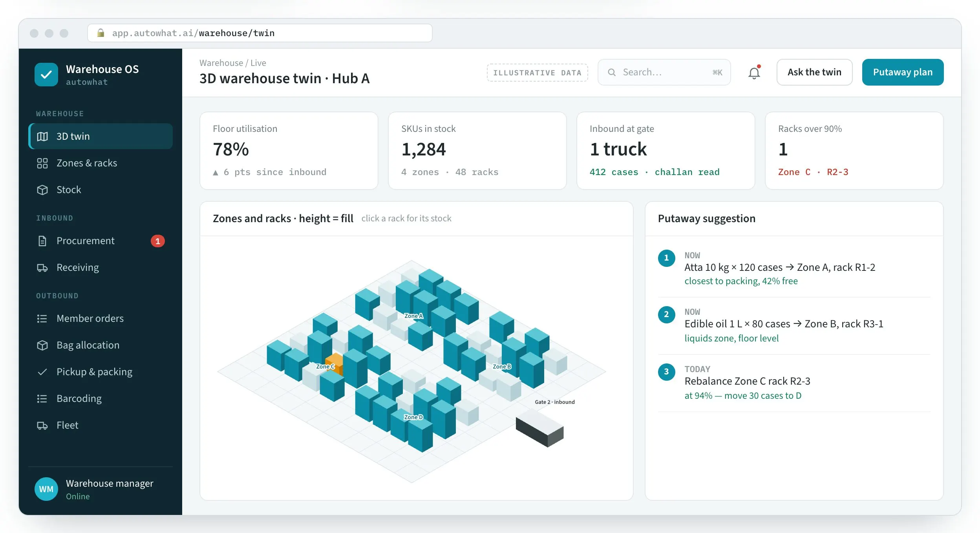This screenshot has width=980, height=533.
Task: Select the Atta 10 kg putaway suggestion
Action: click(794, 268)
